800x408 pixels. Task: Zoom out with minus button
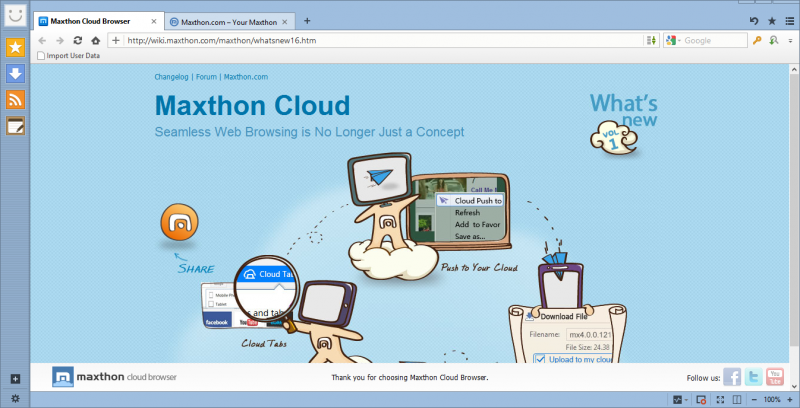(755, 399)
